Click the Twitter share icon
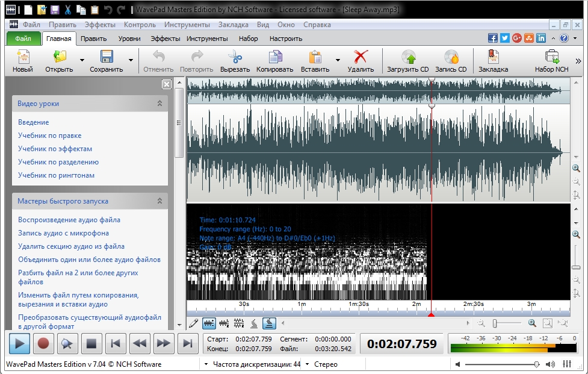 pyautogui.click(x=505, y=39)
